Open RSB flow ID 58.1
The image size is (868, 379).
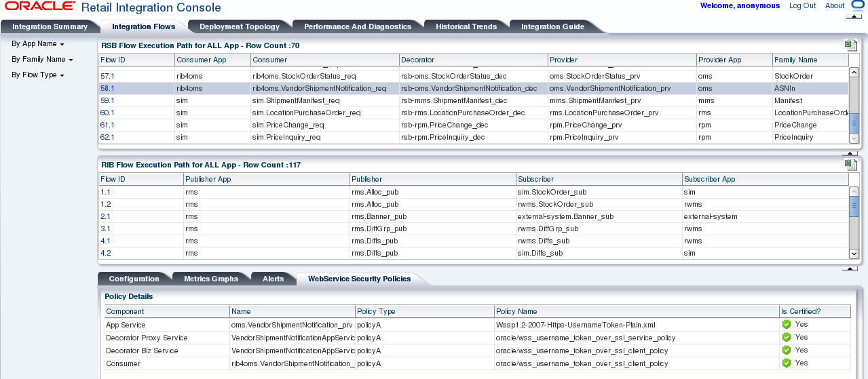(107, 88)
